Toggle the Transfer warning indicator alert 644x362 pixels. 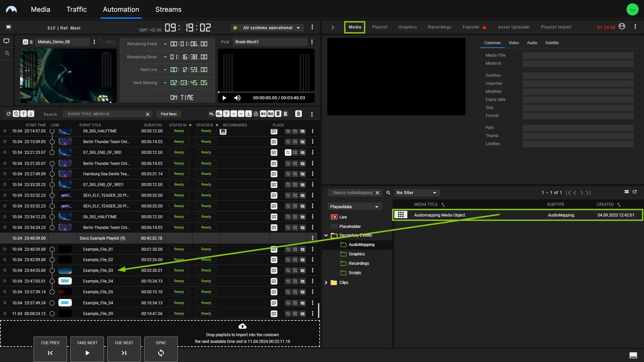(484, 26)
